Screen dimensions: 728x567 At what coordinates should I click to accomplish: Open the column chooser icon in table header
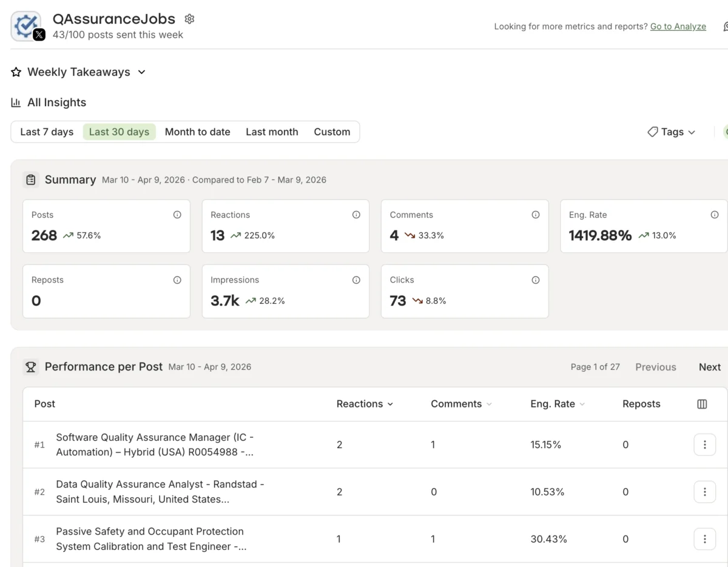[x=702, y=404]
